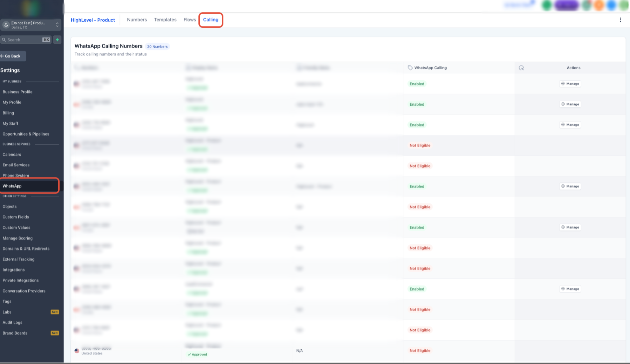Open Brand Boards in sidebar
The image size is (630, 364).
pos(15,333)
